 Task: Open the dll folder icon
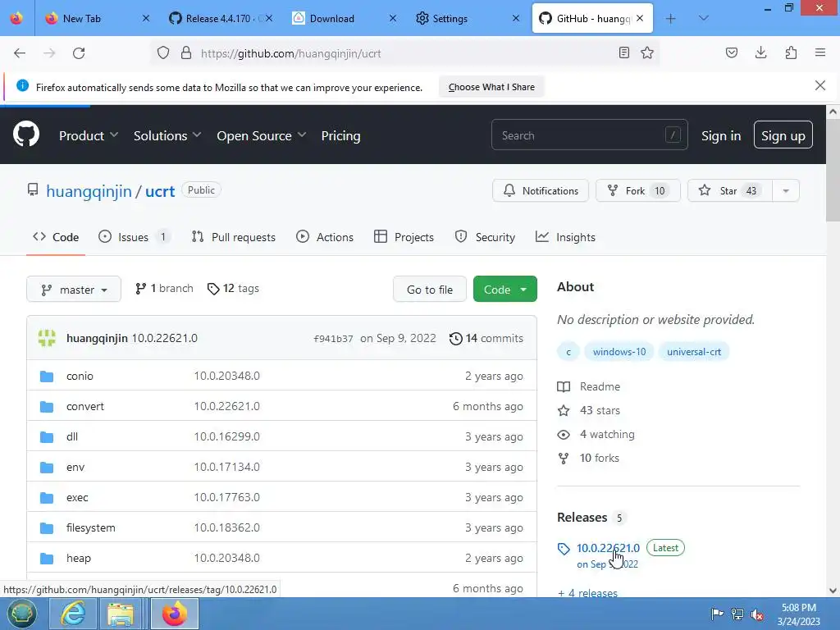[x=47, y=437]
